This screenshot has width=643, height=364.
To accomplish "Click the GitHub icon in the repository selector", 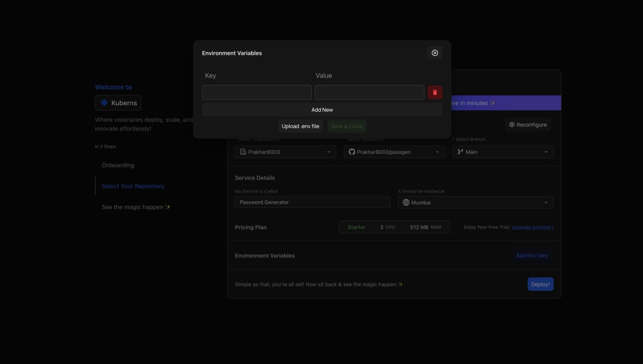I will pyautogui.click(x=352, y=152).
